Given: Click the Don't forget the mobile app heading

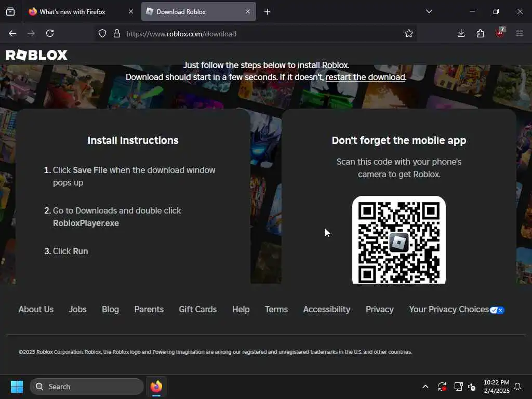Looking at the screenshot, I should [399, 140].
